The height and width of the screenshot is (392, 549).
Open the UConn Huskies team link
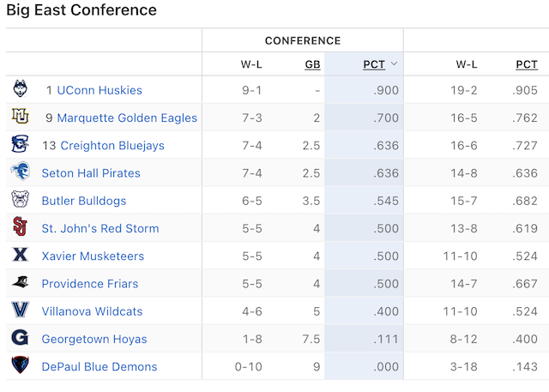click(100, 90)
